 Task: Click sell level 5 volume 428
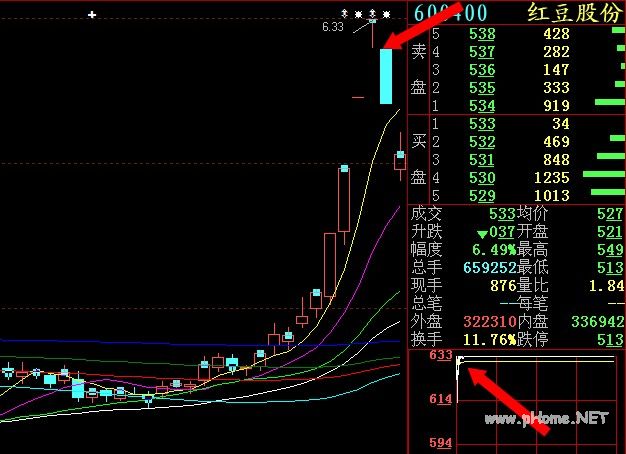[x=556, y=34]
